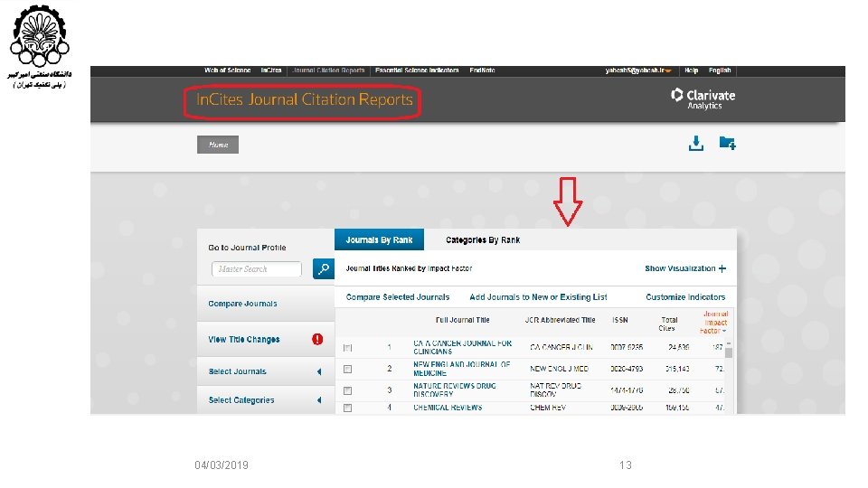Tick checkbox for Chemical Reviews row
868x488 pixels.
pos(347,408)
